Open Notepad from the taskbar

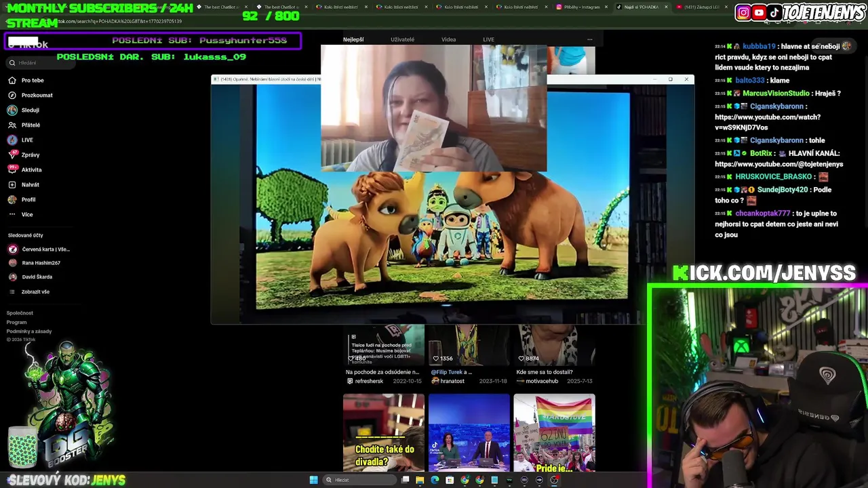click(x=494, y=480)
